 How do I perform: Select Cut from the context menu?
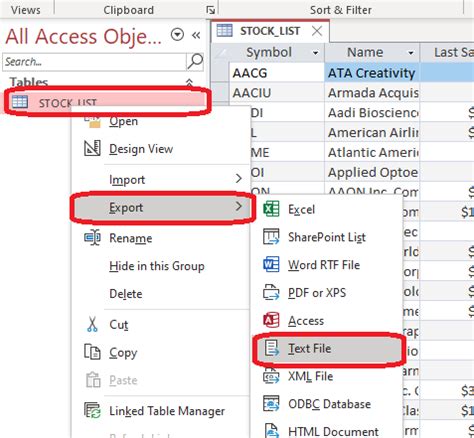(x=119, y=325)
